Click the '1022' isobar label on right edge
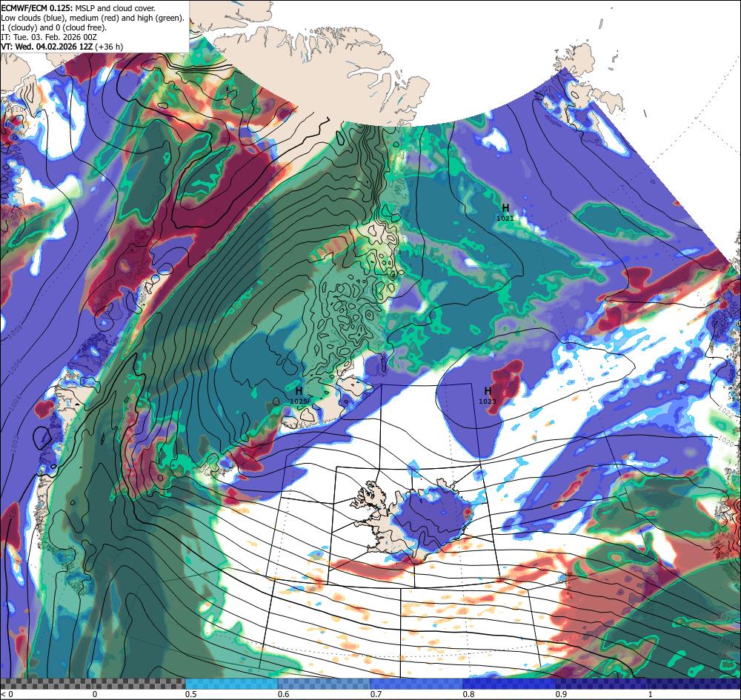 (726, 410)
